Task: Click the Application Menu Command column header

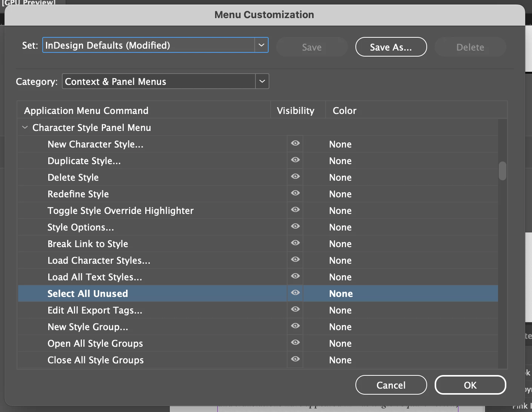Action: [144, 111]
